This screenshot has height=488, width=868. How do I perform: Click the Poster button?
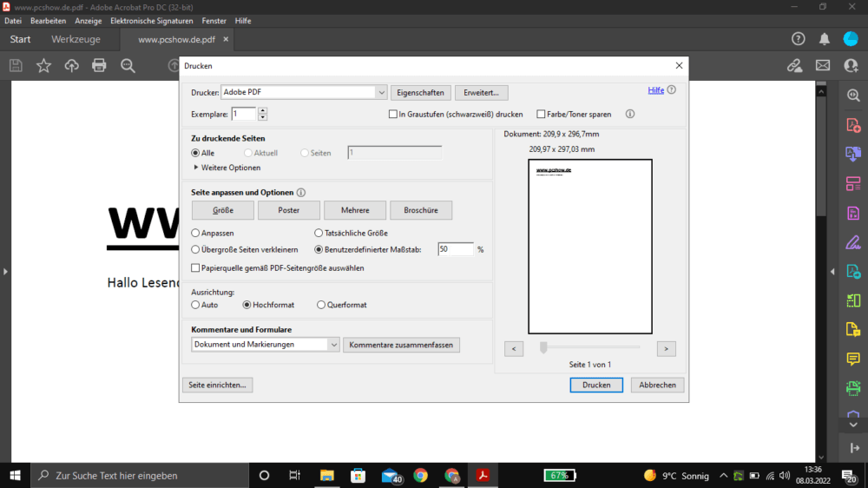(289, 210)
